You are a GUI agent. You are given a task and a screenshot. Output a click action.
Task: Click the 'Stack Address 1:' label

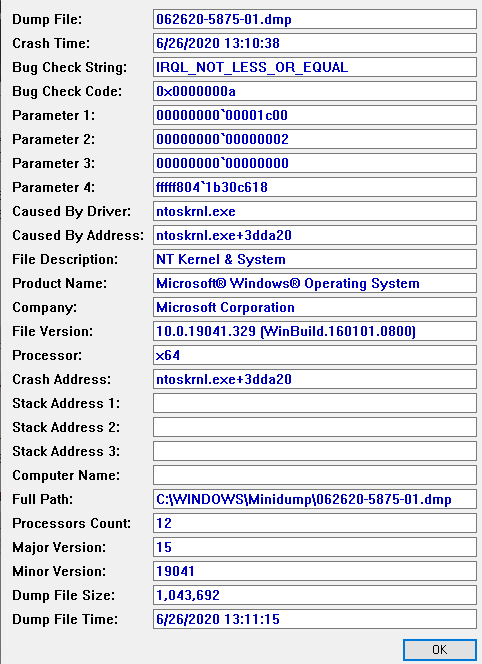pyautogui.click(x=66, y=403)
